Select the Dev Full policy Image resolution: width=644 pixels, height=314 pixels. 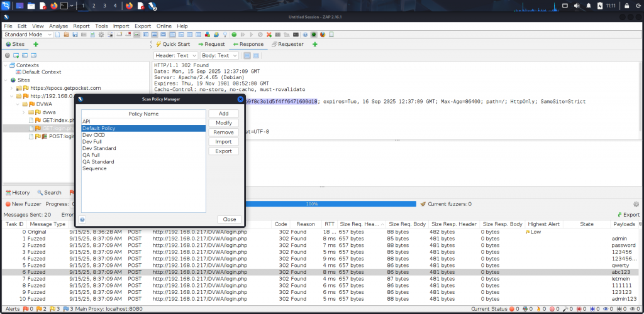143,142
